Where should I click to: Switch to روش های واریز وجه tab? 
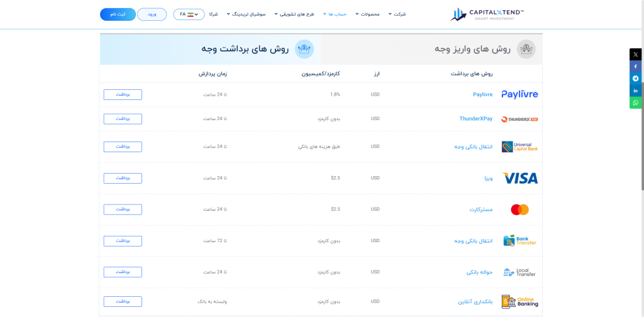[431, 49]
